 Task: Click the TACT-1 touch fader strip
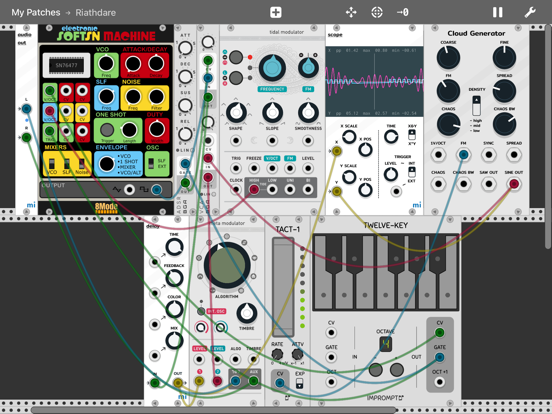(283, 287)
